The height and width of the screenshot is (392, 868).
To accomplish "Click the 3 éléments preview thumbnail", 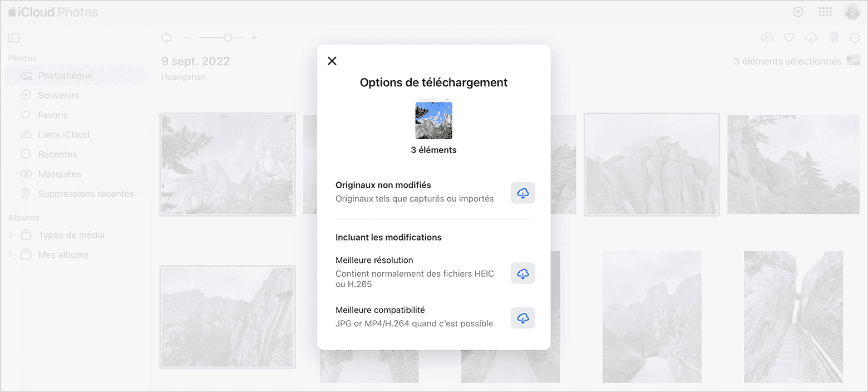I will pyautogui.click(x=434, y=120).
